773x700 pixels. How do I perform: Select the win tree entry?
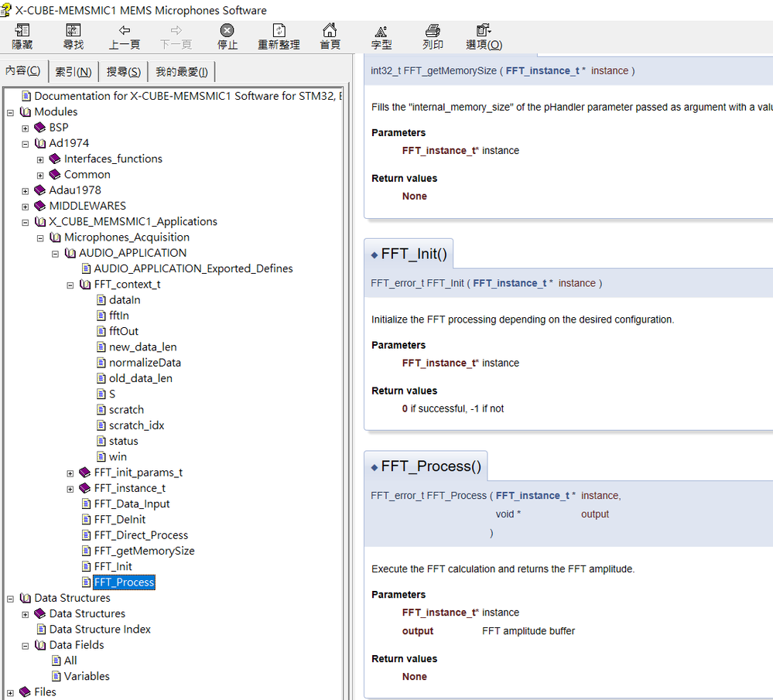tap(118, 457)
